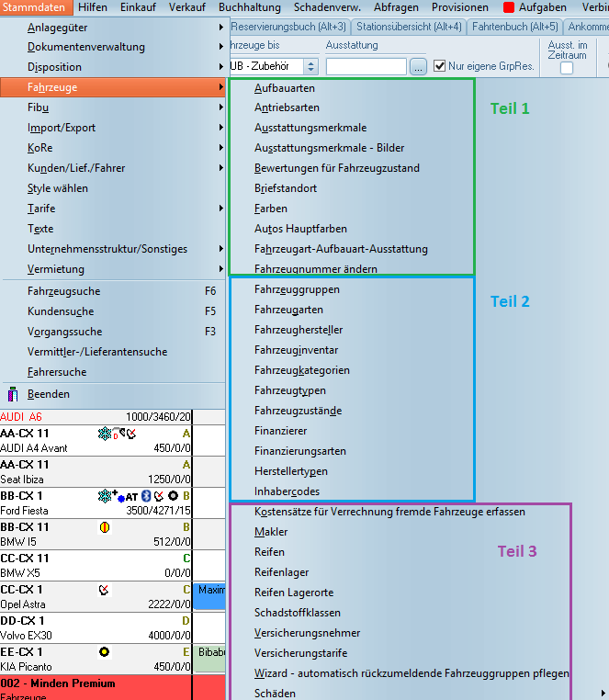Click the Bluetooth icon on Ford Fiesta row
This screenshot has width=609, height=700.
tap(144, 496)
